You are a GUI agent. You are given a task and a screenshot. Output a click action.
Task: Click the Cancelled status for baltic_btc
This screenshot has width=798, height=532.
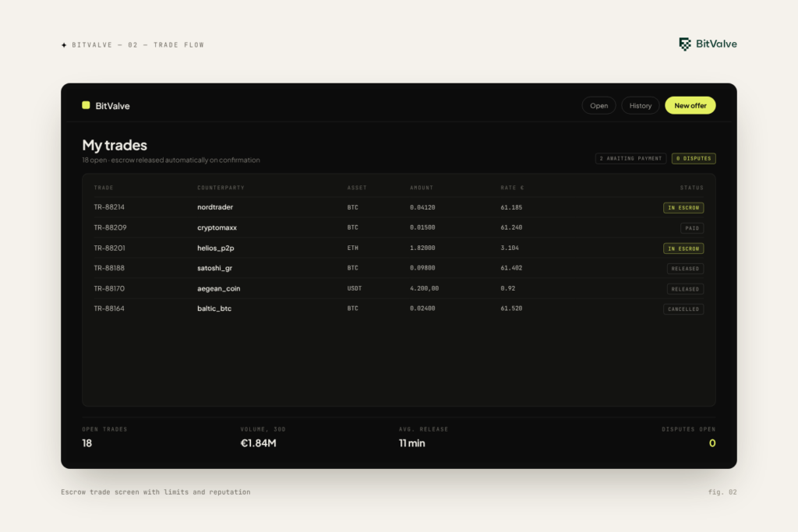683,308
